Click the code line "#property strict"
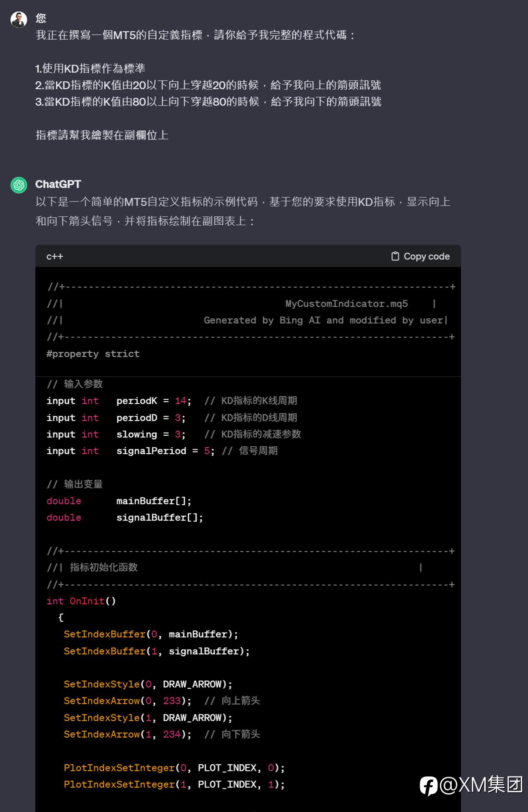528x812 pixels. [x=93, y=354]
